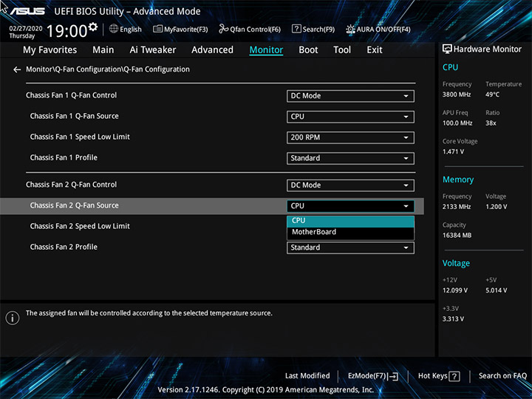The image size is (532, 399).
Task: Switch to Exit tab
Action: 375,50
